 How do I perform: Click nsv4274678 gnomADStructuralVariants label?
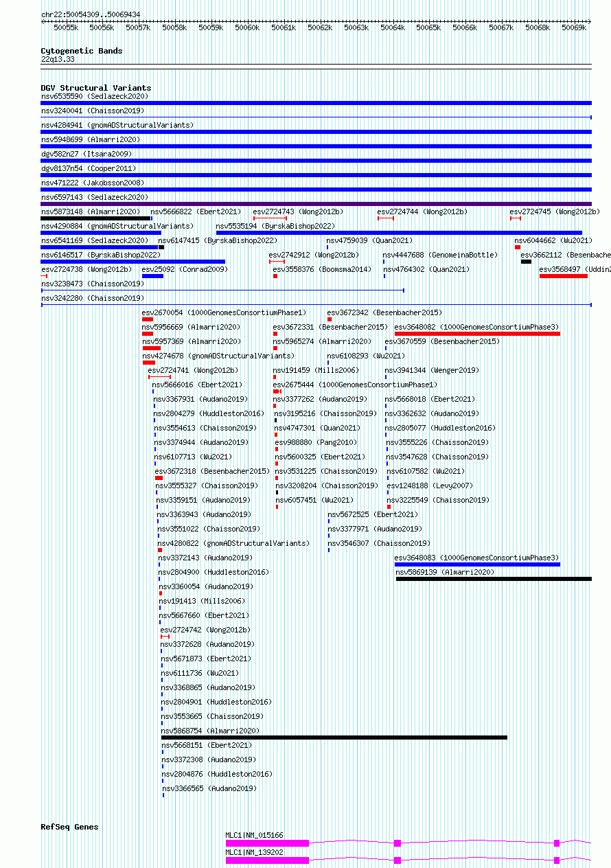[x=218, y=356]
